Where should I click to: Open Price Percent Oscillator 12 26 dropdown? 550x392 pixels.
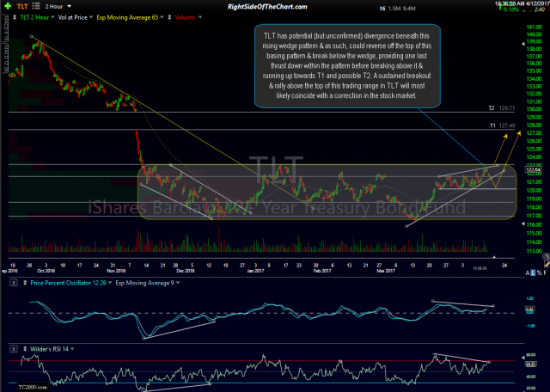click(x=110, y=283)
